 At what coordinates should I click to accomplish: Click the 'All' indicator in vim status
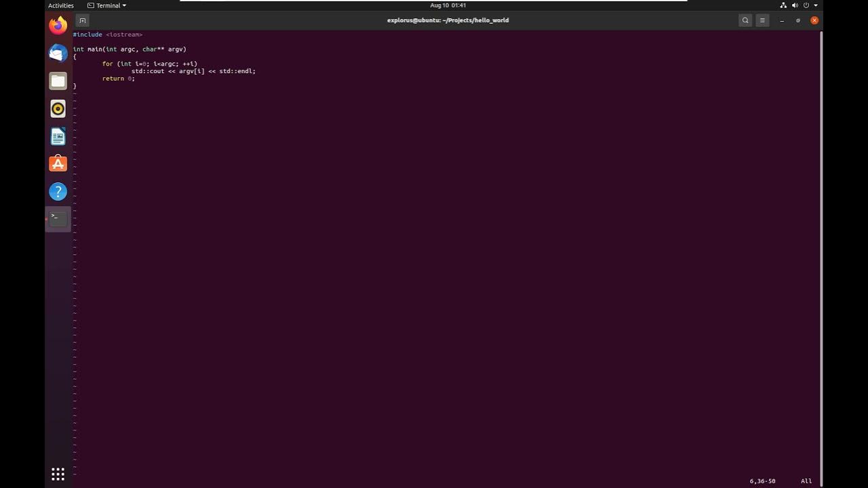coord(806,481)
